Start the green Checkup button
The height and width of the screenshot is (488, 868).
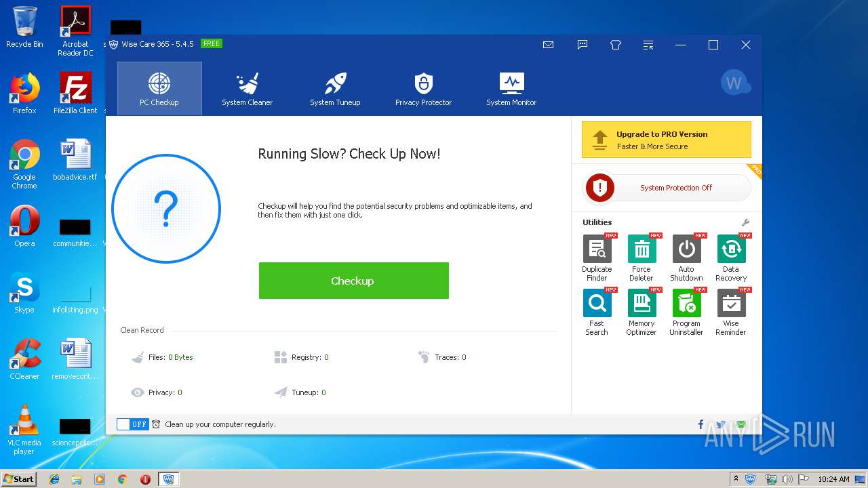[x=353, y=281]
